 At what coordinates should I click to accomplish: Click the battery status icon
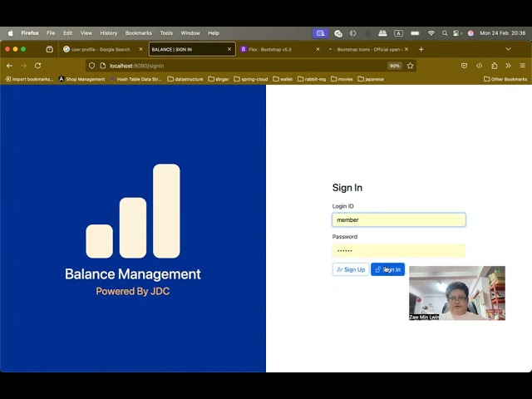(x=415, y=33)
